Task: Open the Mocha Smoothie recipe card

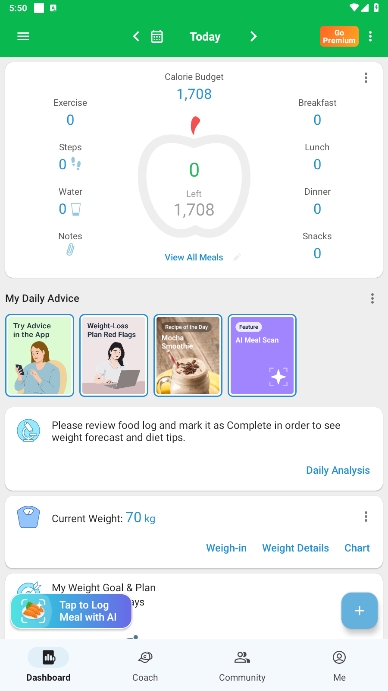Action: (x=188, y=355)
